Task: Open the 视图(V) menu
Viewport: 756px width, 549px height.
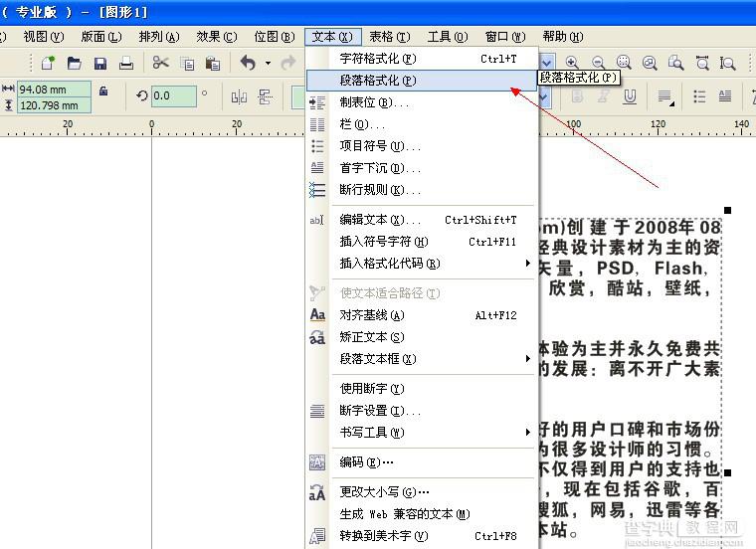Action: point(44,37)
